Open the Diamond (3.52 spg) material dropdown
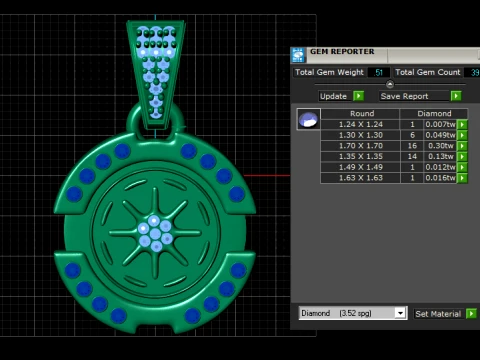Screen dimensions: 480x360 click(x=400, y=313)
